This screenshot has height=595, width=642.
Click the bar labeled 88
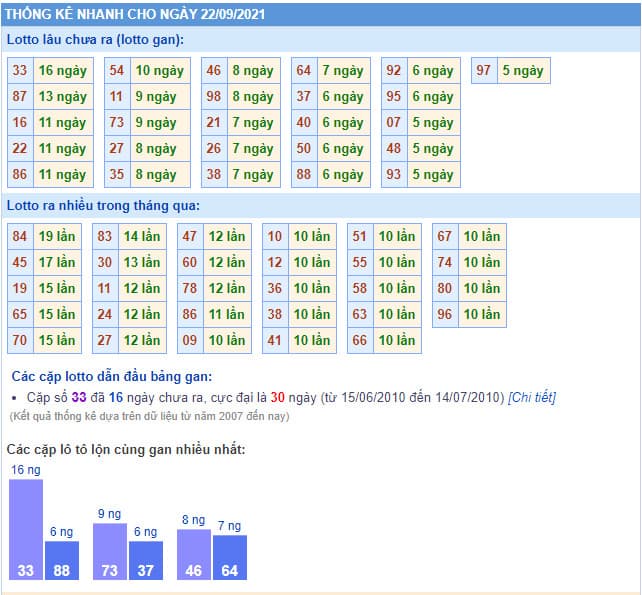point(62,560)
